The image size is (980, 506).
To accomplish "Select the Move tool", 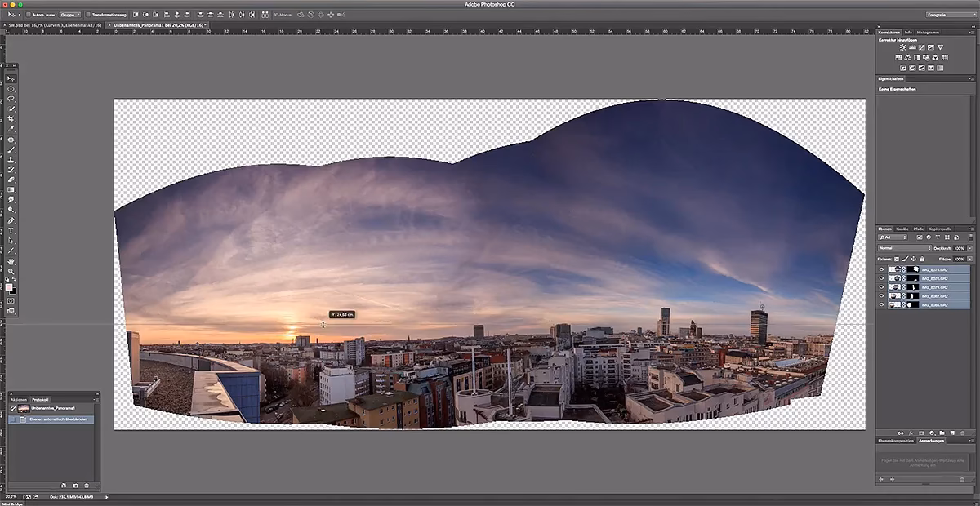I will [11, 78].
